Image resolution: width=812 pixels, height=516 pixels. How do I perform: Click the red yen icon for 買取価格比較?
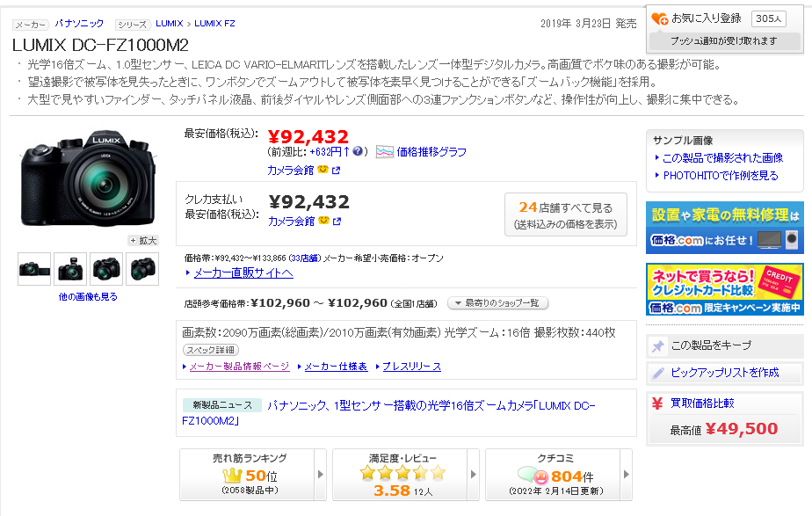657,403
